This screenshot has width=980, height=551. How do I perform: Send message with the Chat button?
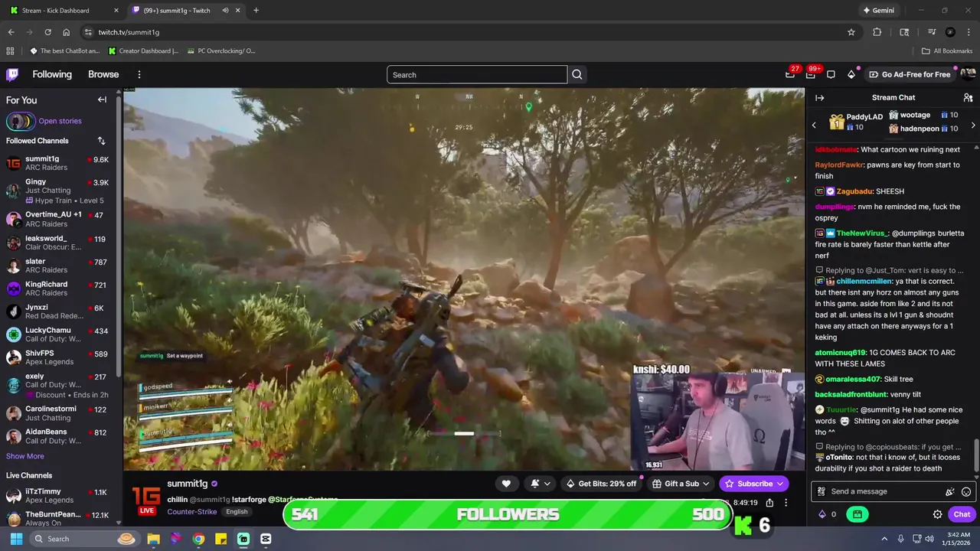pyautogui.click(x=962, y=514)
